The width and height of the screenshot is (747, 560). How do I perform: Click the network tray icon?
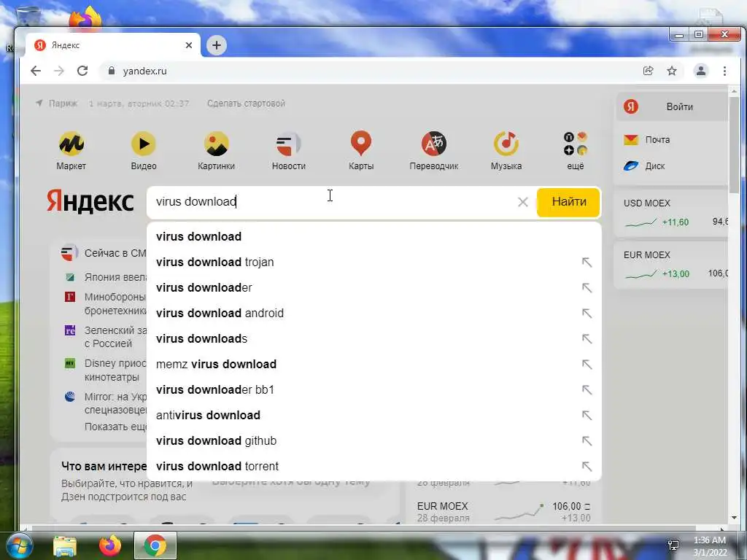coord(673,545)
